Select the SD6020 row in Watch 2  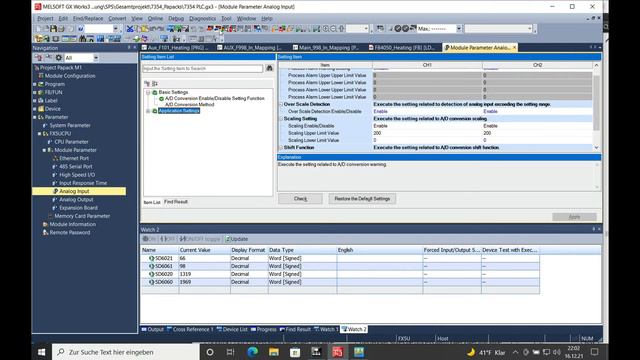(340, 274)
